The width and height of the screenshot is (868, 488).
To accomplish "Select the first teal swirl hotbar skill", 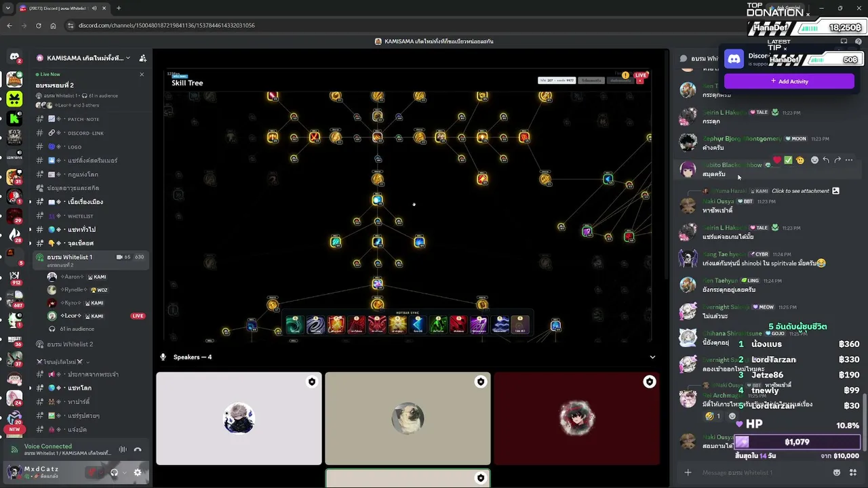I will point(294,325).
